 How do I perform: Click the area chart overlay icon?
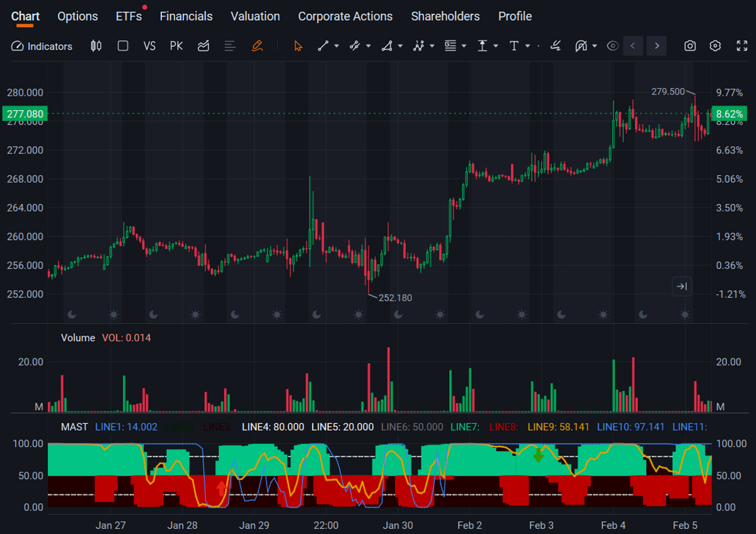click(203, 46)
